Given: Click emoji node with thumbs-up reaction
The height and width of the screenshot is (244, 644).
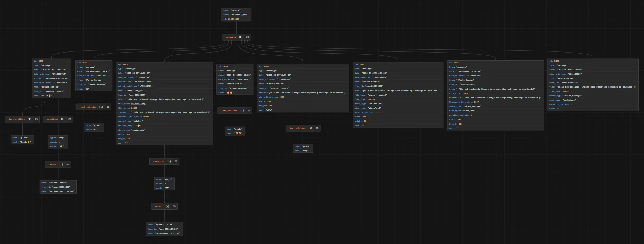Looking at the screenshot, I should pyautogui.click(x=58, y=142).
